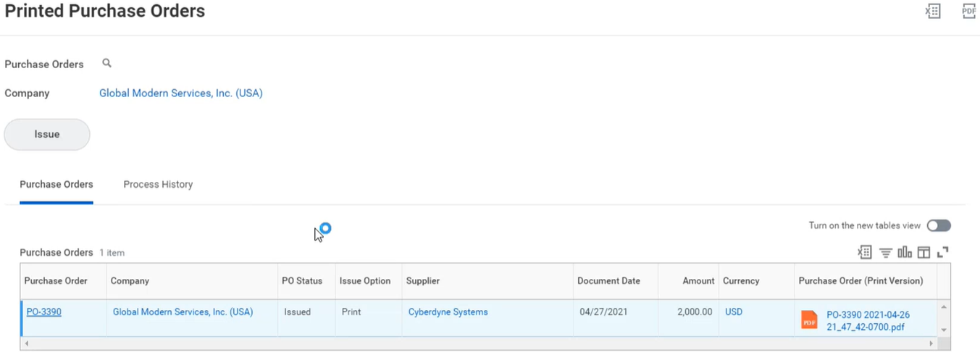Image resolution: width=980 pixels, height=355 pixels.
Task: Export page to Excel from the header
Action: coord(933,11)
